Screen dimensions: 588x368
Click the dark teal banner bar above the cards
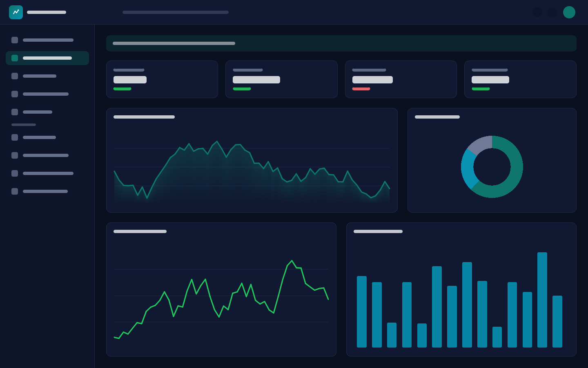(x=341, y=43)
